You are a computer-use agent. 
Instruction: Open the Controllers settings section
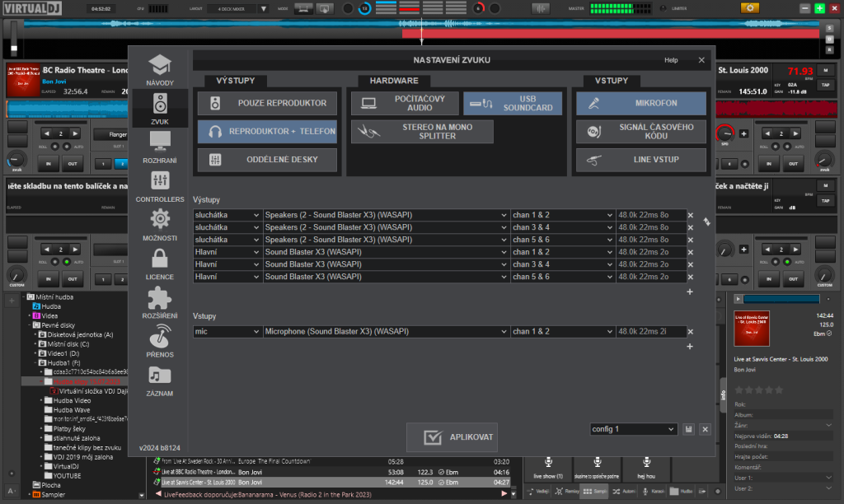point(160,185)
